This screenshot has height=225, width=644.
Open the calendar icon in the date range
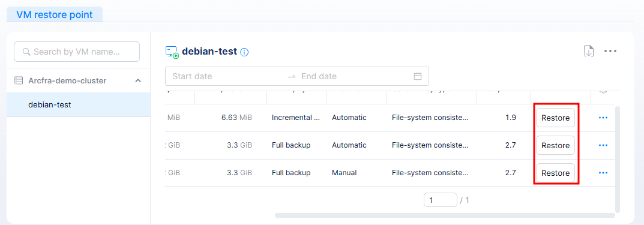pyautogui.click(x=418, y=76)
